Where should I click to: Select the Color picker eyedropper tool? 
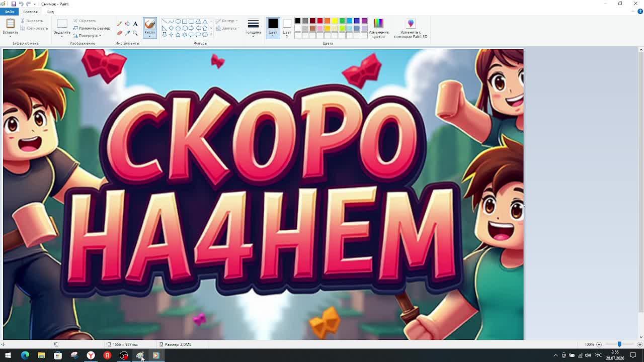127,33
